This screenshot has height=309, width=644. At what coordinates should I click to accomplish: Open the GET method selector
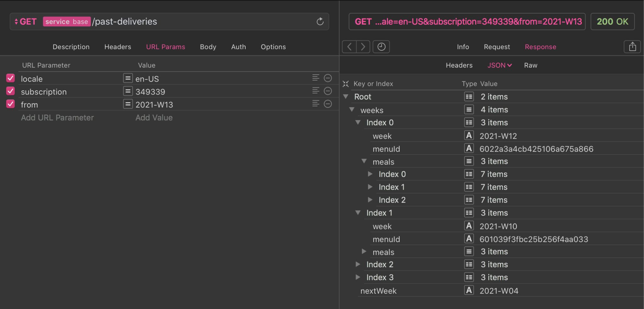point(25,21)
